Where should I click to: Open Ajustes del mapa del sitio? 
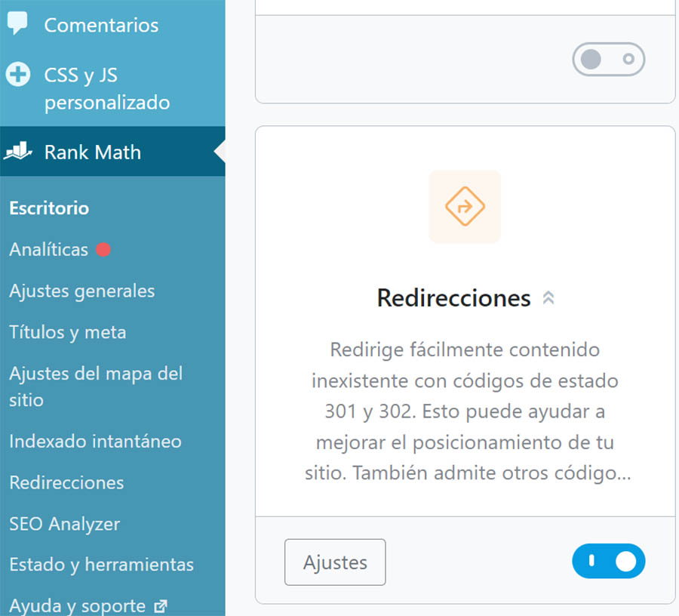pos(96,386)
